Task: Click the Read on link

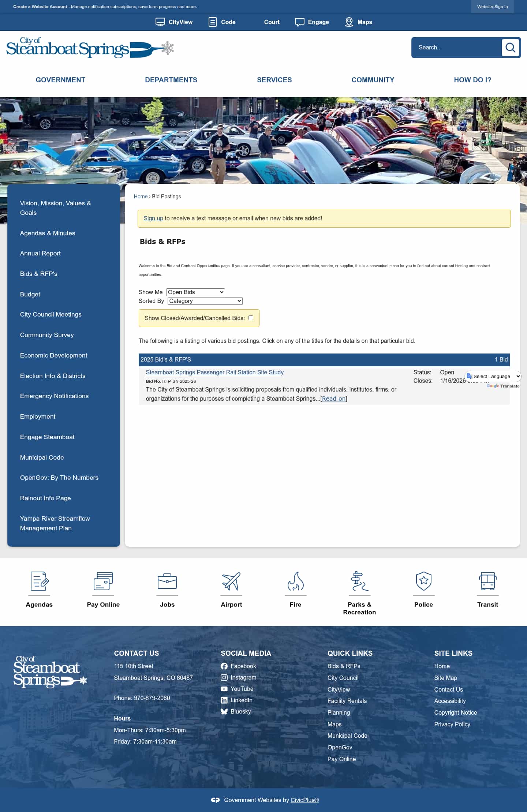Action: coord(334,398)
